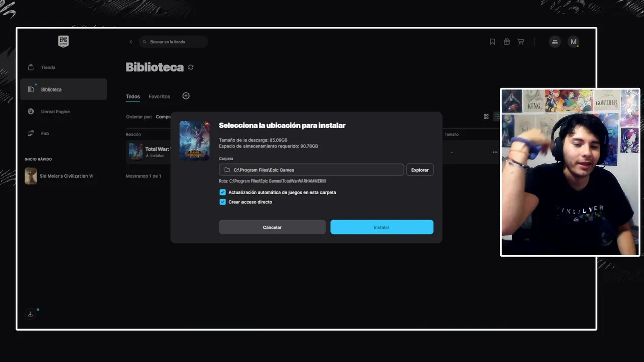Open the wishlist bookmark icon
644x362 pixels.
pos(492,42)
